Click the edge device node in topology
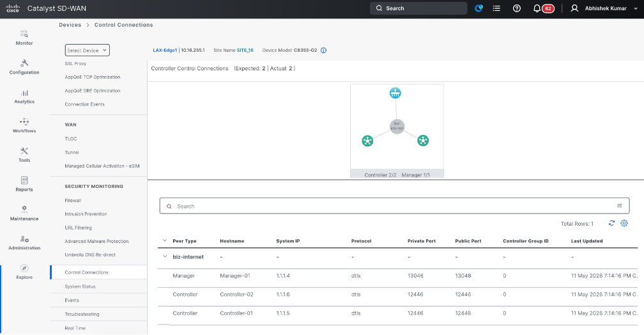Screen dimensions: 644x335 coord(395,93)
